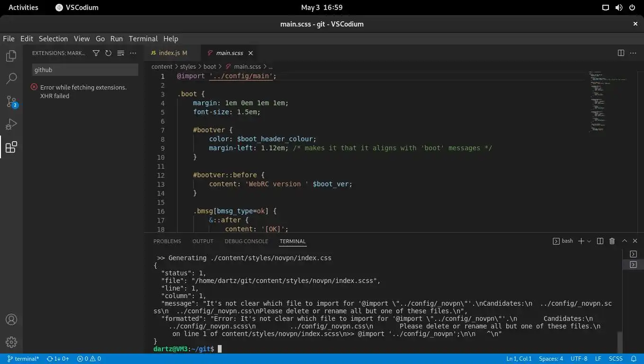Open the Run menu
Viewport: 644px width, 364px height.
point(116,39)
